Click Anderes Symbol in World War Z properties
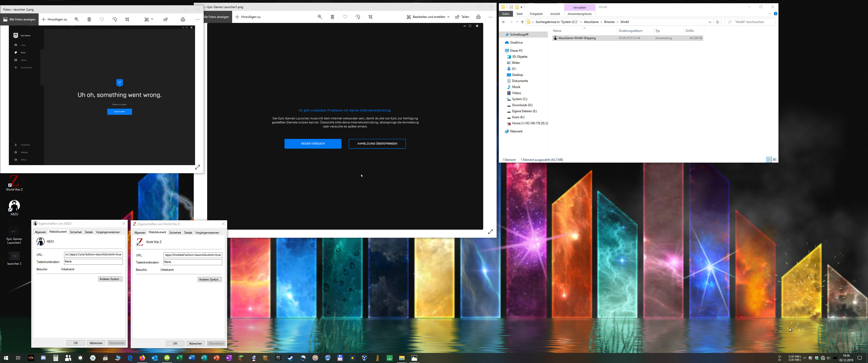 point(209,280)
